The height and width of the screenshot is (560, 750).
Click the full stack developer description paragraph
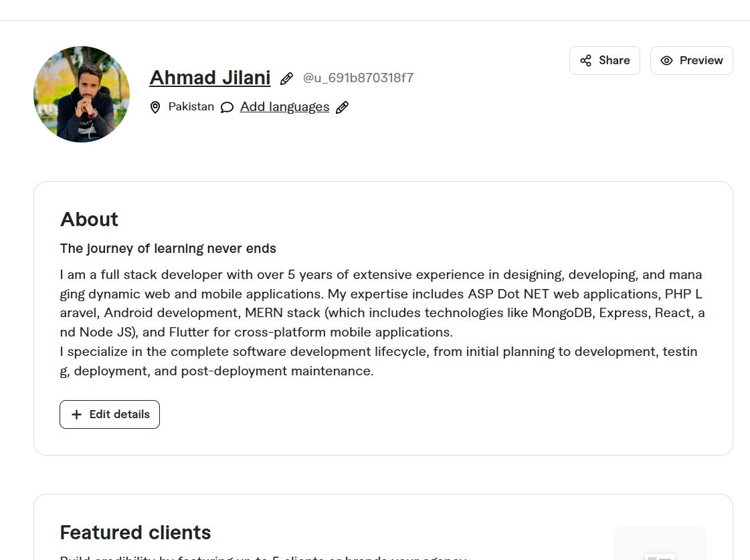382,322
